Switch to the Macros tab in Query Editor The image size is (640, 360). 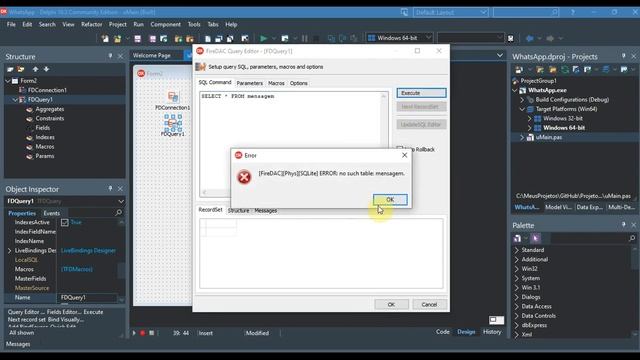(x=276, y=83)
